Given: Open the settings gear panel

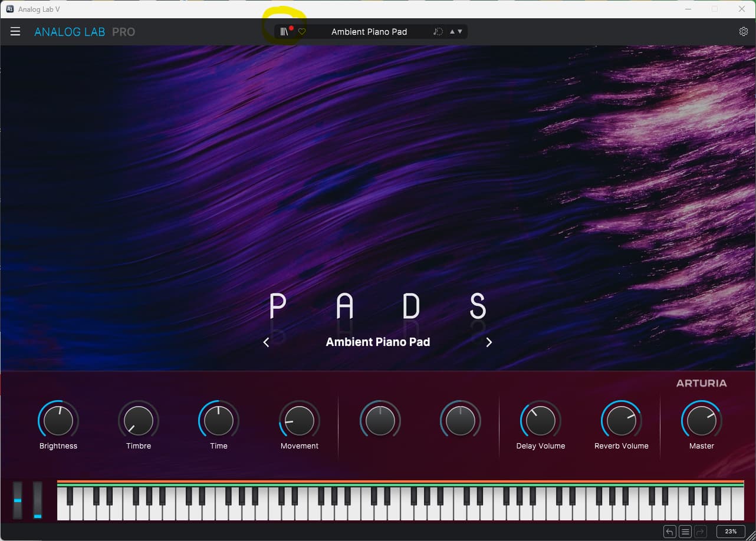Looking at the screenshot, I should point(743,32).
